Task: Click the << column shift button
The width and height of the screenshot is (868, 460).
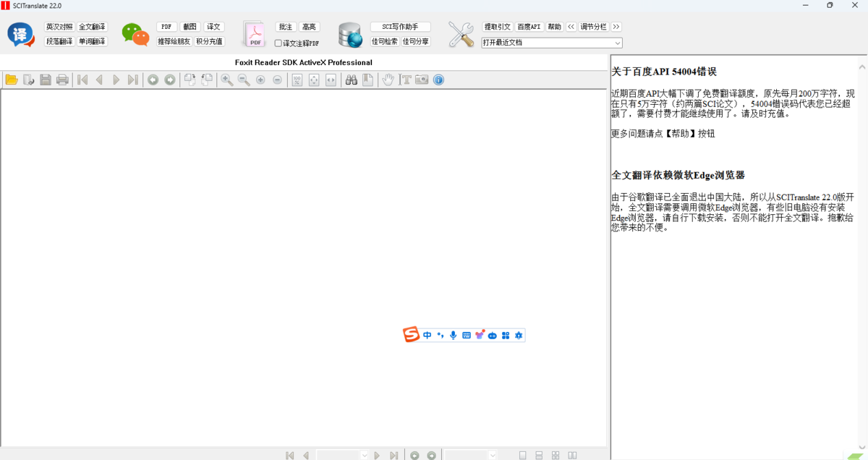Action: [x=571, y=27]
